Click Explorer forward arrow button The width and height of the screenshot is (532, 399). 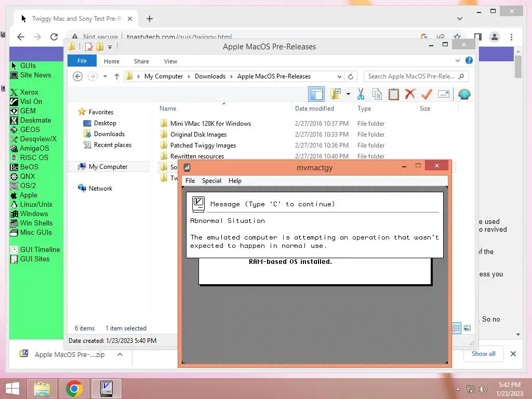92,76
